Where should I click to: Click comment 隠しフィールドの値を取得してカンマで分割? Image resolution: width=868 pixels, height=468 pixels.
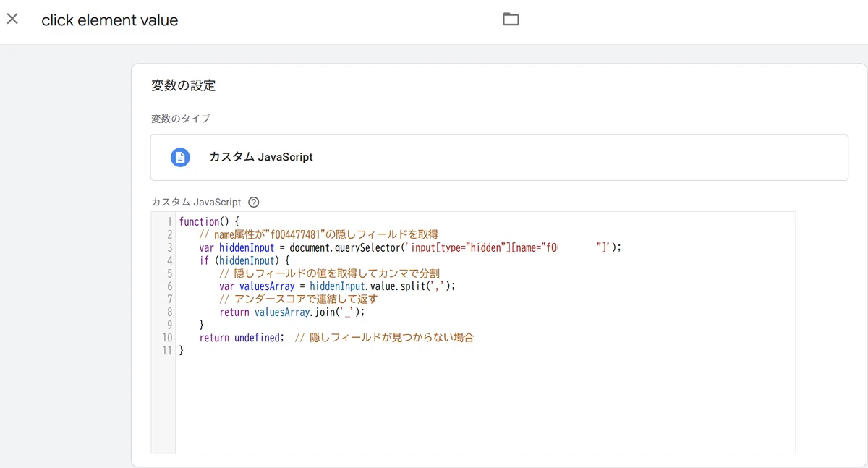[329, 273]
